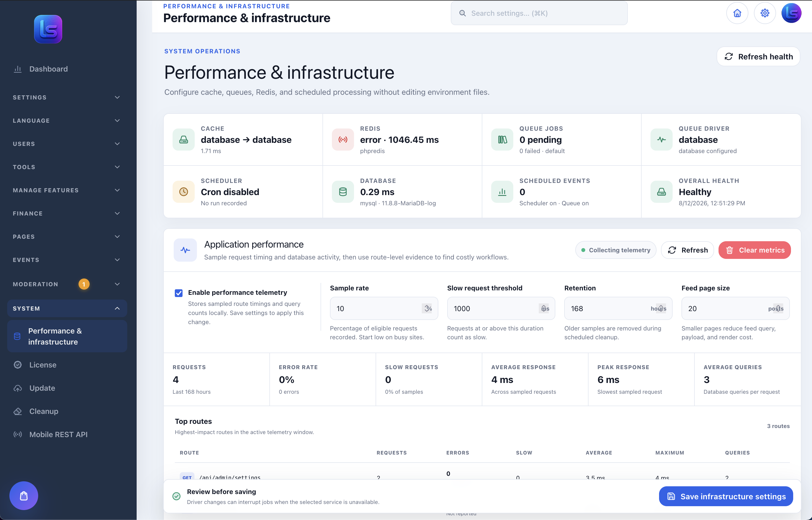Toggle Enable performance telemetry checkbox
Image resolution: width=812 pixels, height=520 pixels.
tap(179, 293)
